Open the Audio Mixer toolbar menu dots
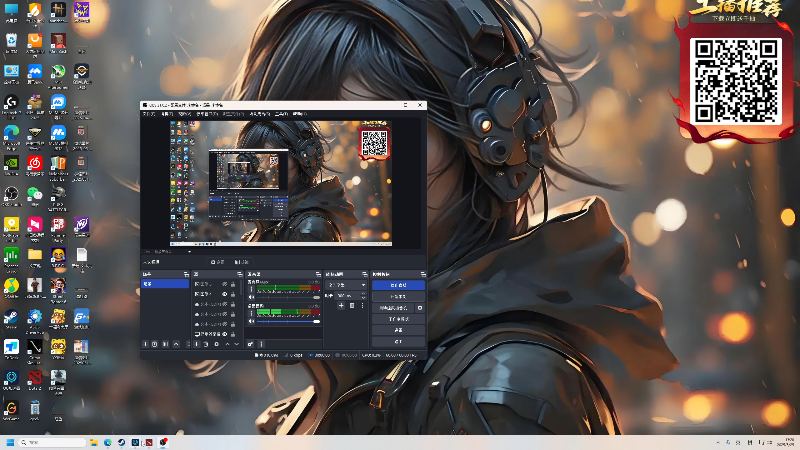The image size is (800, 450). coord(261,344)
